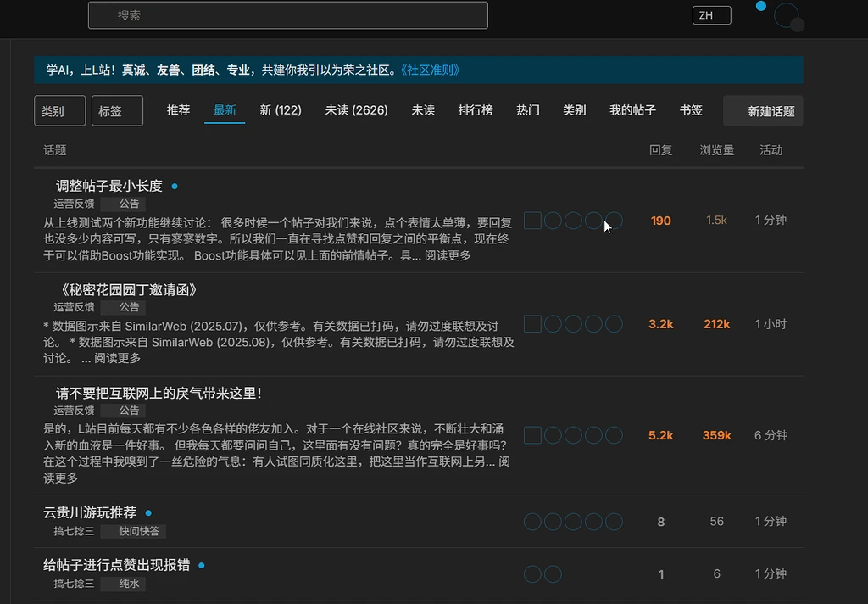868x604 pixels.
Task: Click 搞七捻三 category under 云贵川游玩推荐
Action: tap(75, 531)
